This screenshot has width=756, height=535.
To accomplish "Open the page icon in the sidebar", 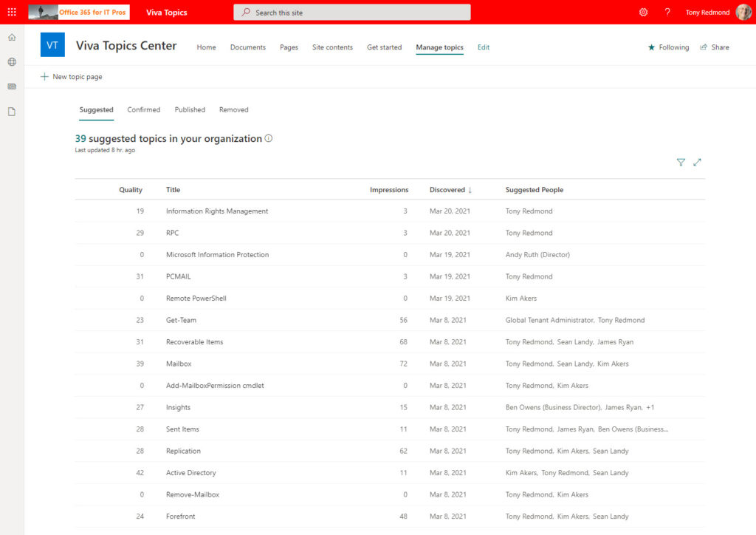I will 12,112.
